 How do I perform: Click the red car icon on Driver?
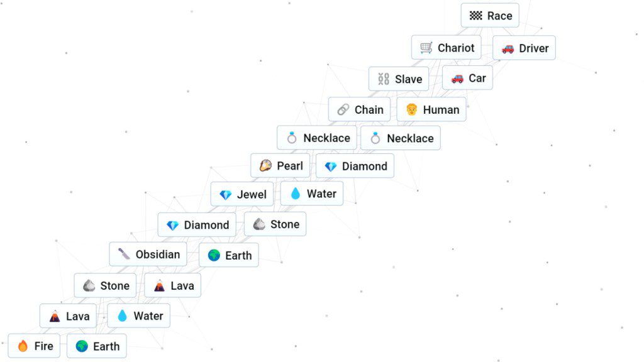point(508,49)
